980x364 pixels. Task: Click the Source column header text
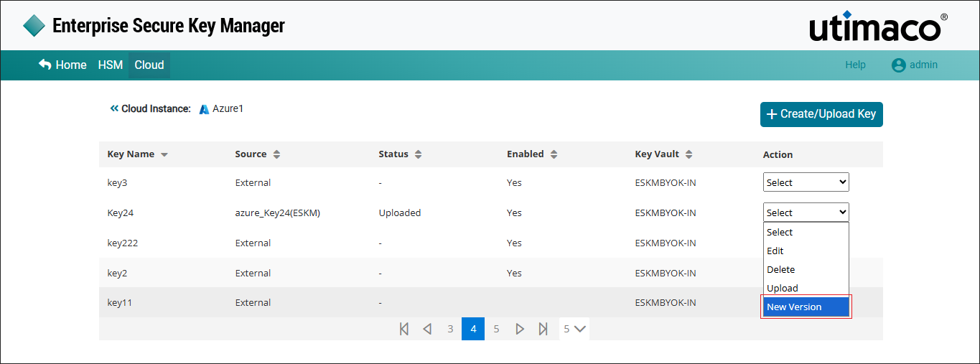251,154
